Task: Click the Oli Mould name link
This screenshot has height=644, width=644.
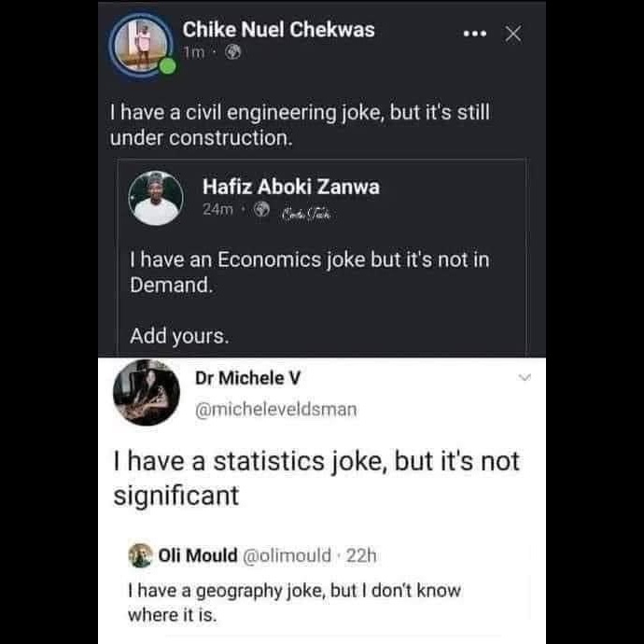Action: [198, 556]
